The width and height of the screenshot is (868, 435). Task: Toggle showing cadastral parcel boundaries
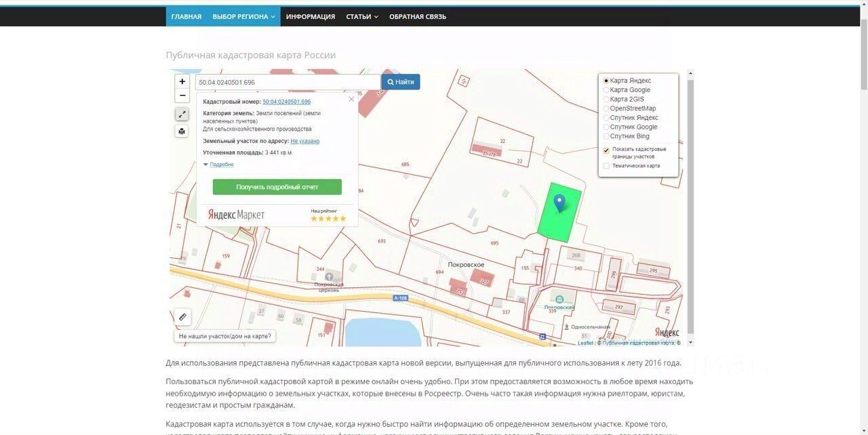(606, 150)
